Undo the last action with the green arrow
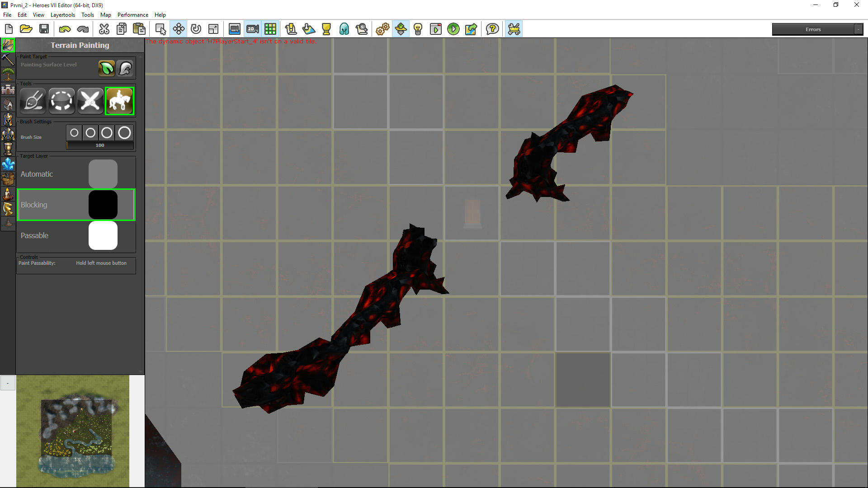 coord(65,29)
